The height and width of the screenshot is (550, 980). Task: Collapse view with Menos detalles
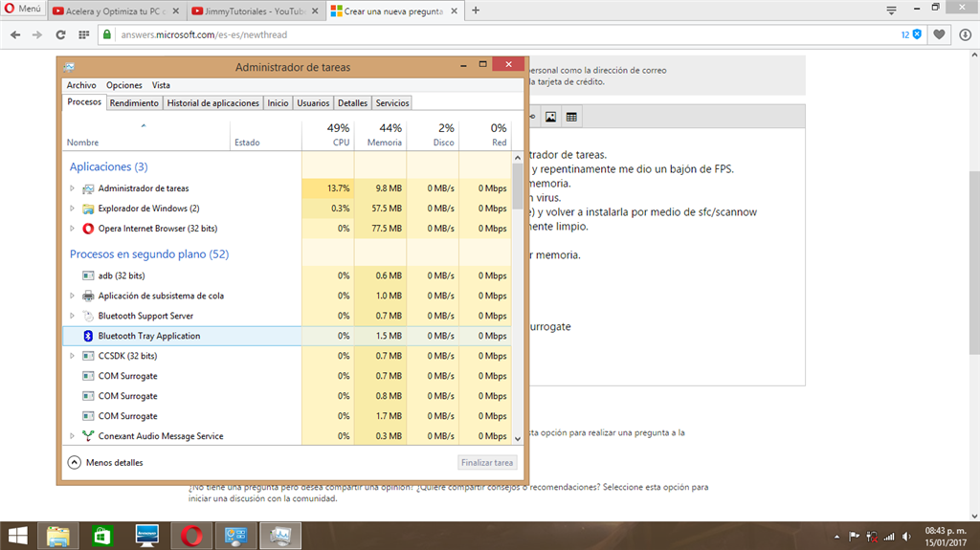[x=105, y=463]
